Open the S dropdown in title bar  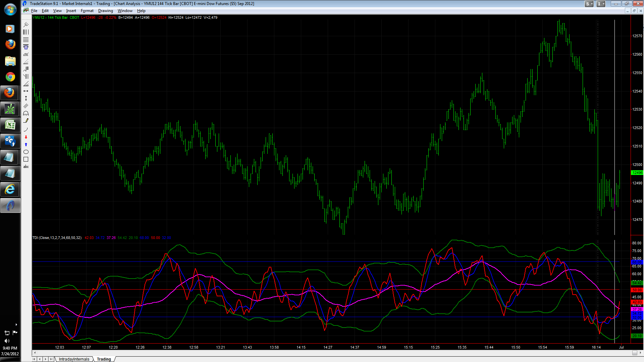click(x=589, y=4)
